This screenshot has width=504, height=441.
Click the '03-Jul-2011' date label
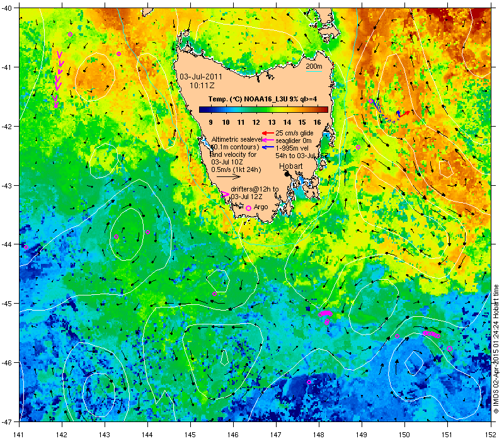(x=201, y=76)
